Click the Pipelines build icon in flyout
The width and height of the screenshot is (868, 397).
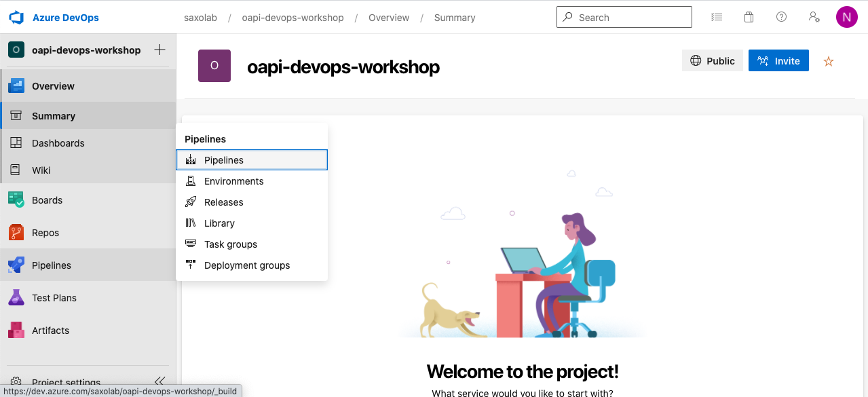191,160
